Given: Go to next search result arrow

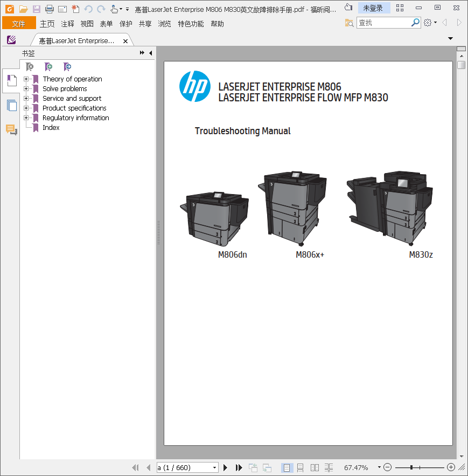Looking at the screenshot, I should pyautogui.click(x=459, y=23).
